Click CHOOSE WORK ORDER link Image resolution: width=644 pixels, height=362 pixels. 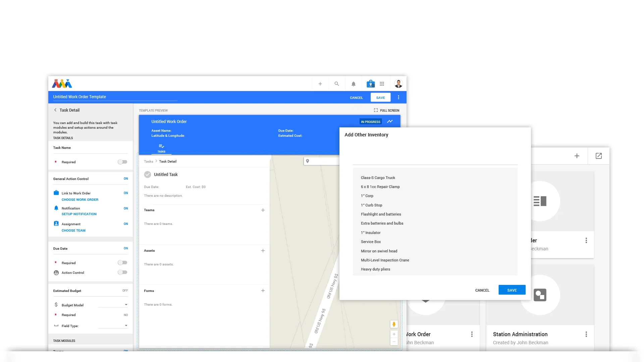click(x=80, y=200)
